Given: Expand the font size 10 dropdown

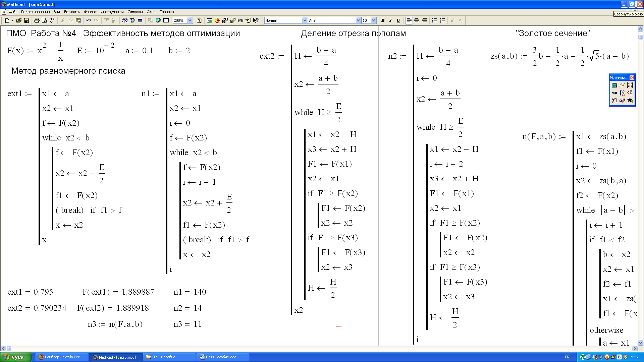Looking at the screenshot, I should pos(373,20).
